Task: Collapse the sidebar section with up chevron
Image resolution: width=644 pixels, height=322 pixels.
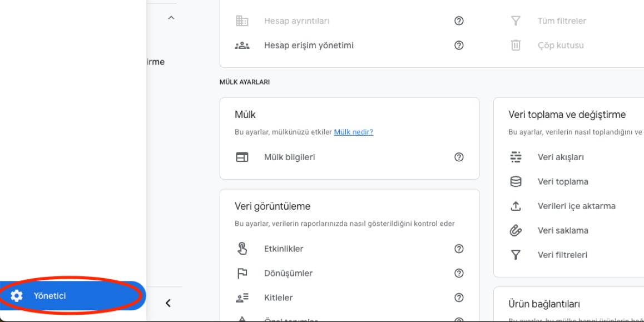Action: point(171,18)
